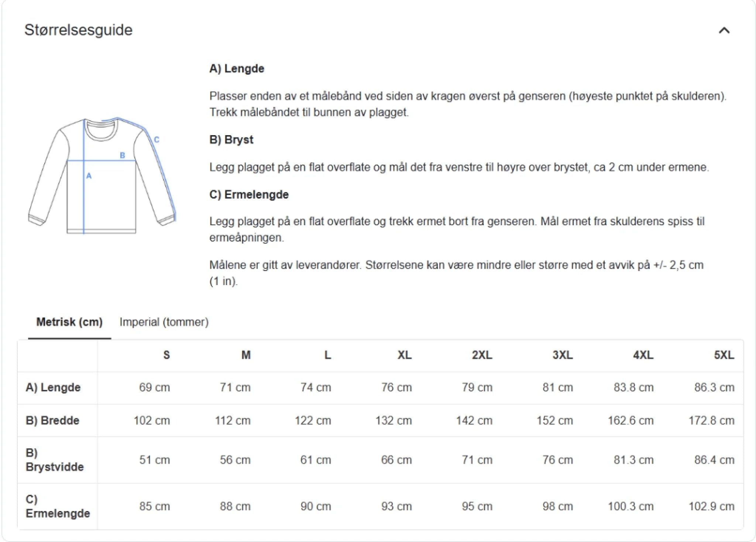Viewport: 756px width, 542px height.
Task: Switch to the Imperial (tommer) tab
Action: point(164,322)
